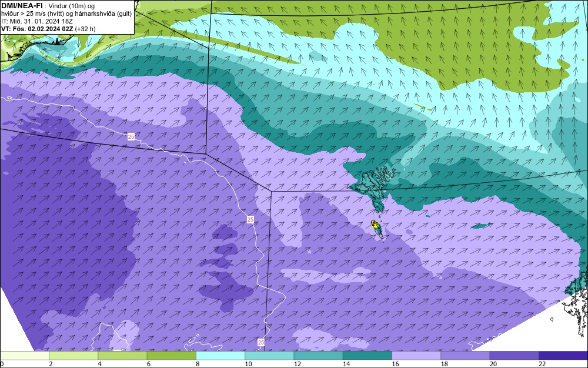Click the small isolated teal patch east of the islands
588x368 pixels.
tap(482, 226)
